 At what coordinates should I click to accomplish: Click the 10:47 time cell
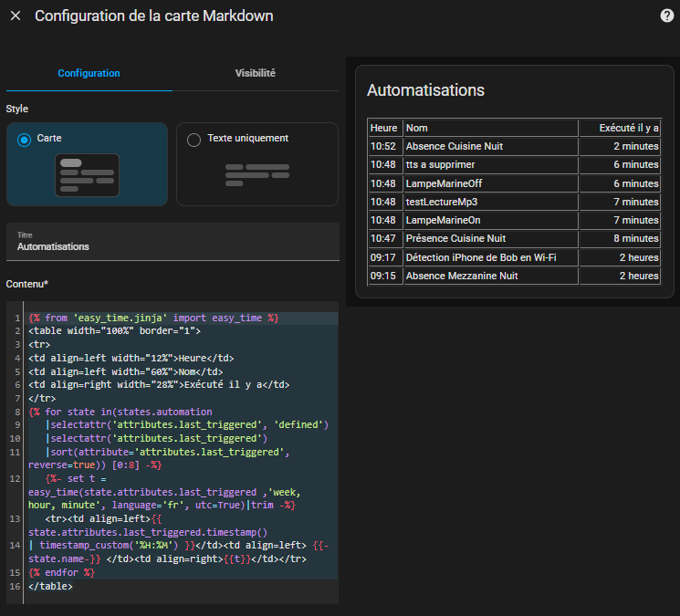(383, 238)
